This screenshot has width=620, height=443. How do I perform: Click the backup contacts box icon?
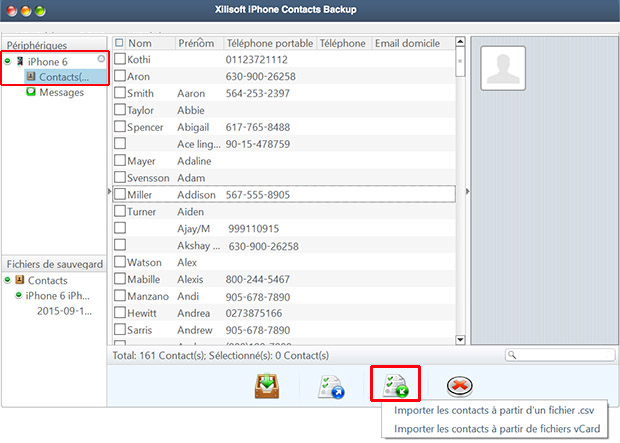tap(267, 386)
